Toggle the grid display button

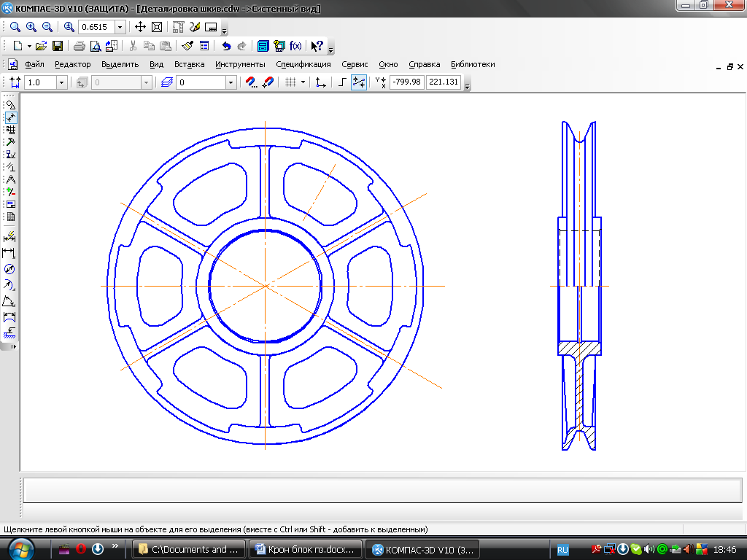click(x=290, y=82)
